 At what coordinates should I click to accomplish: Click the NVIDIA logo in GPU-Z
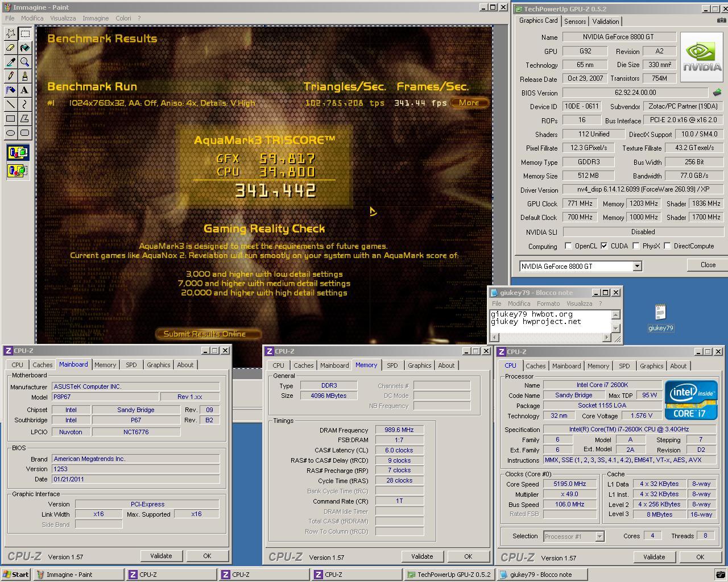pos(702,57)
